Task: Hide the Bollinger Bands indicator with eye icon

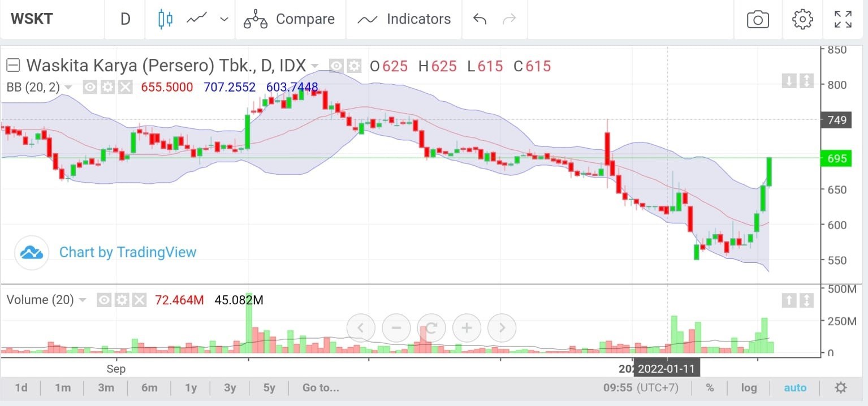Action: 89,87
